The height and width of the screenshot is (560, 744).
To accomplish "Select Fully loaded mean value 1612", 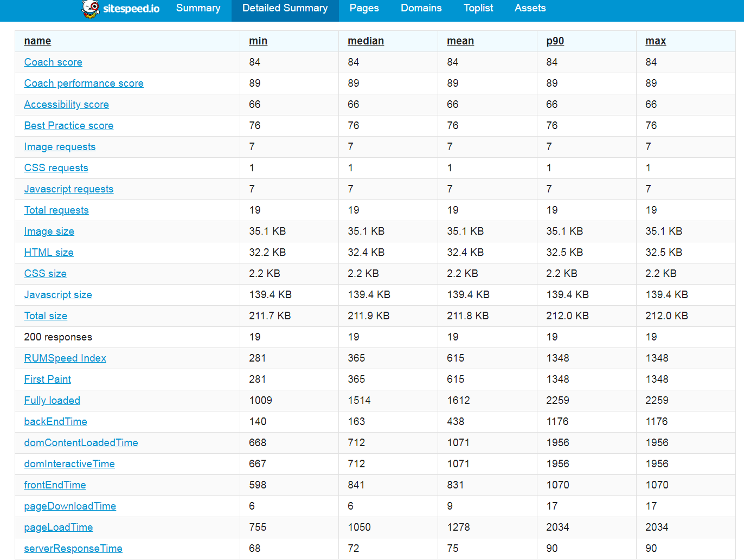I will (459, 401).
